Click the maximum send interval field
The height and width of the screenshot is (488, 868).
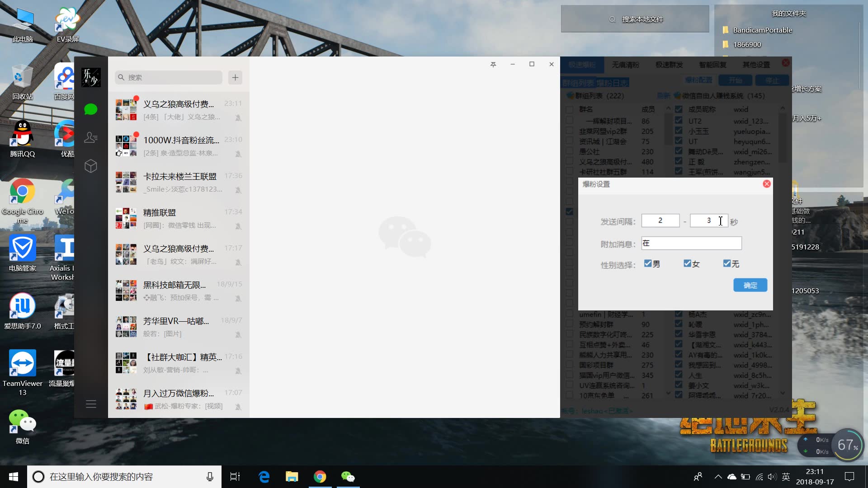pyautogui.click(x=709, y=221)
